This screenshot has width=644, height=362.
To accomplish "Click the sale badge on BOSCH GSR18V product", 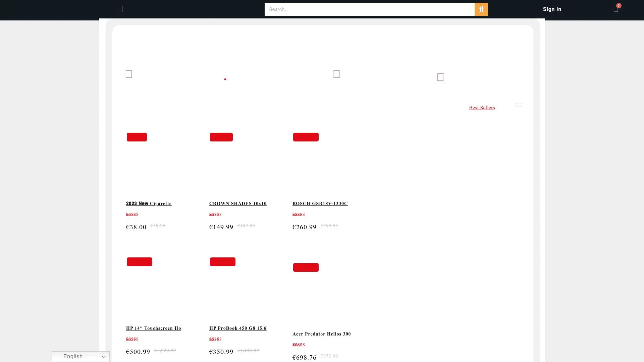I will (306, 137).
